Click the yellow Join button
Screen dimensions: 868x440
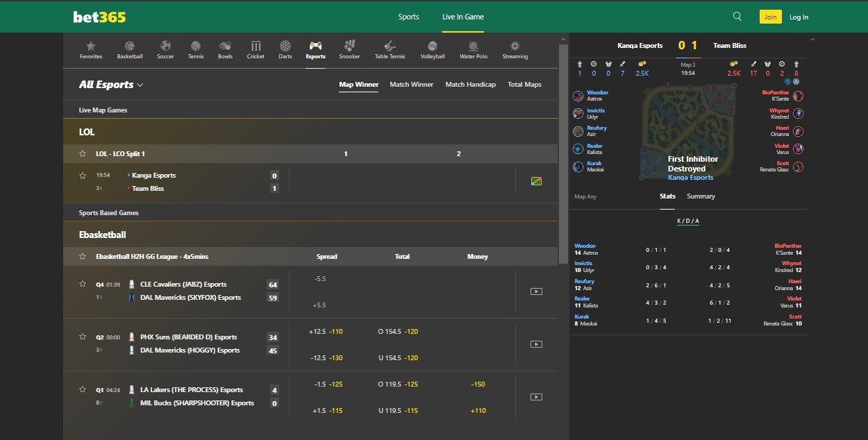pos(770,17)
